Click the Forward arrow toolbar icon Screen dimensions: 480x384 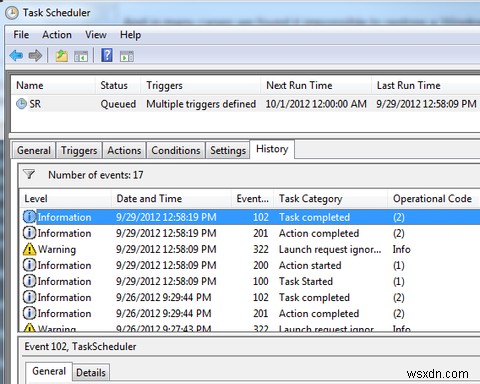[35, 55]
